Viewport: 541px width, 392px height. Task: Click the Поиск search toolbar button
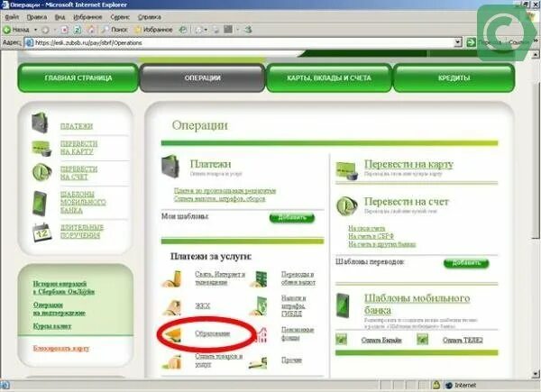tap(115, 30)
